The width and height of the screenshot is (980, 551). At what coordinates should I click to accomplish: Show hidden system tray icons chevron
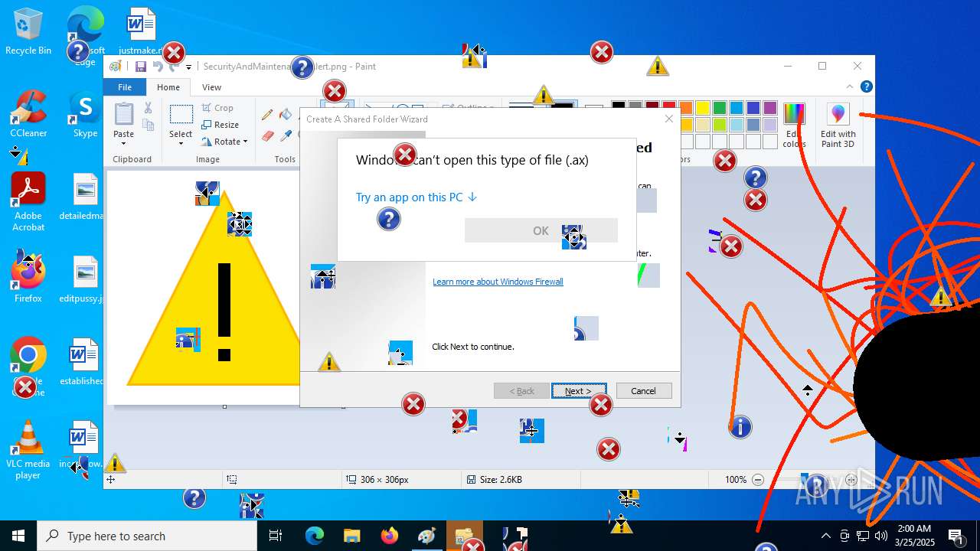click(825, 536)
